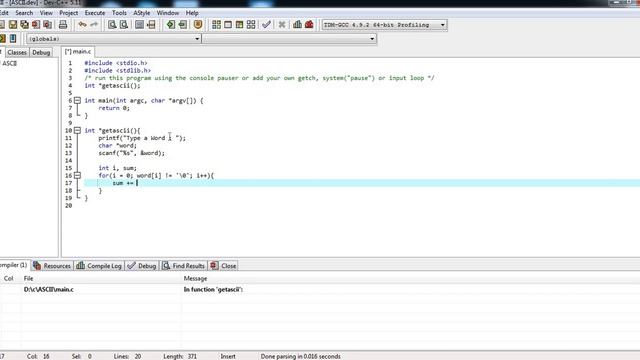The height and width of the screenshot is (360, 640).
Task: Select the ASCII project tree item
Action: point(10,63)
